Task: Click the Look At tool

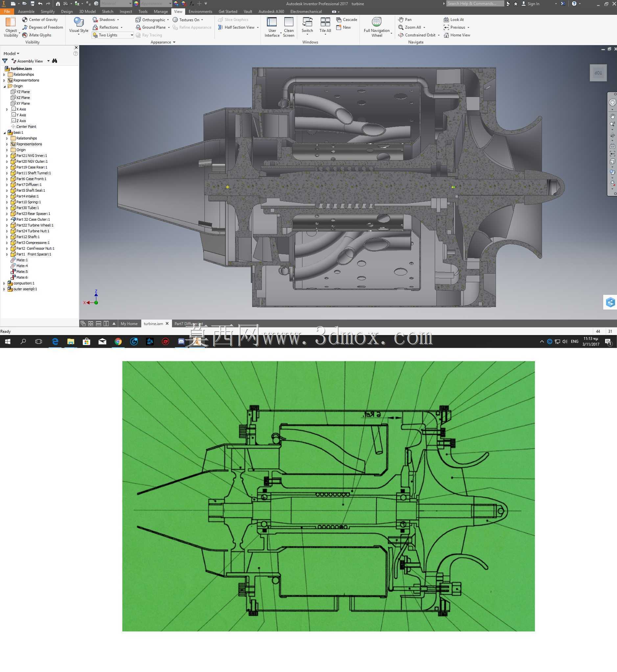Action: click(454, 20)
